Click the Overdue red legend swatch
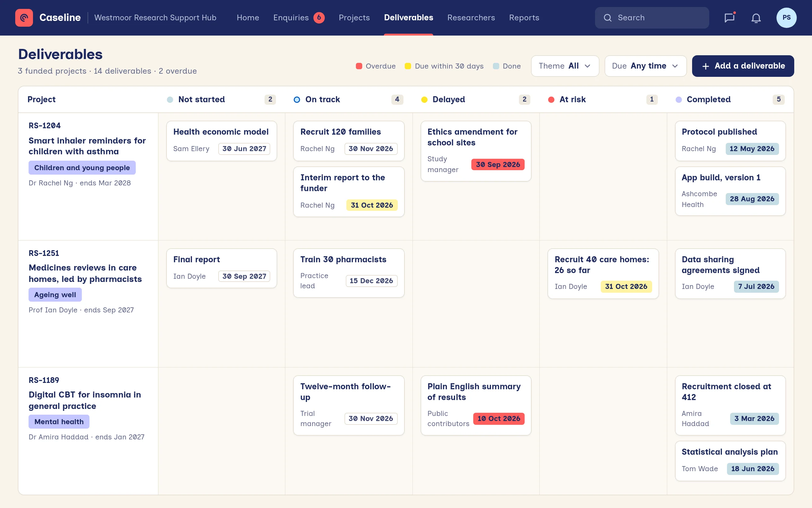 pos(359,66)
